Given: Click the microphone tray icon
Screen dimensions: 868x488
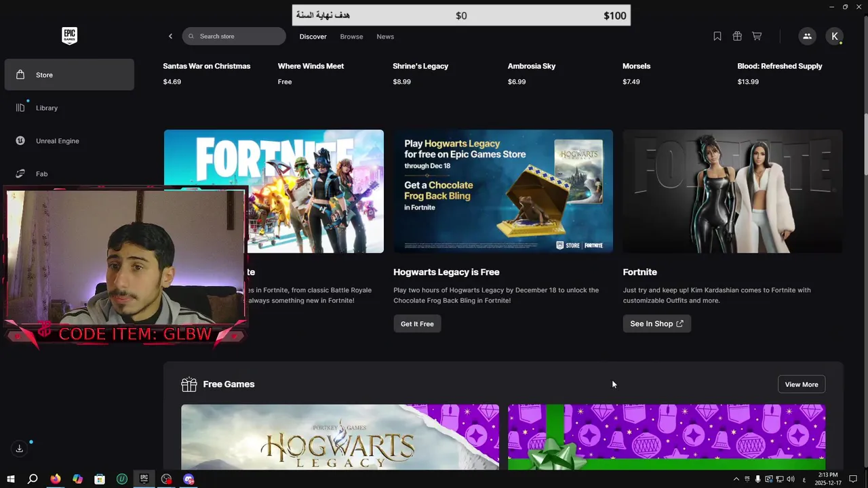Looking at the screenshot, I should pyautogui.click(x=758, y=479).
